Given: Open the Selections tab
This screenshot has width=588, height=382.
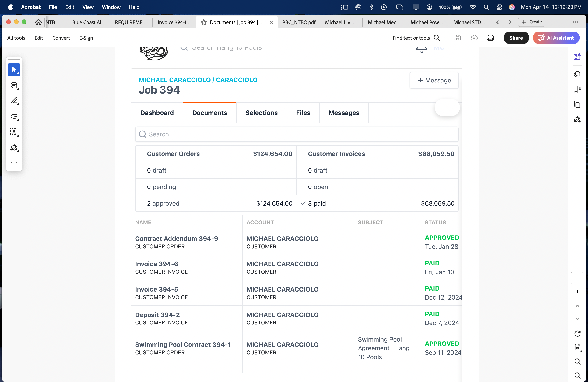Looking at the screenshot, I should coord(261,113).
